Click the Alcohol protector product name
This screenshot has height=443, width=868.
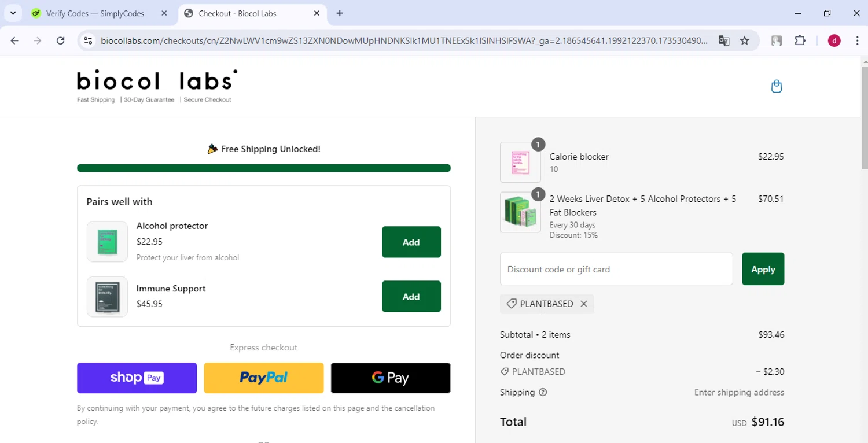[x=172, y=226]
